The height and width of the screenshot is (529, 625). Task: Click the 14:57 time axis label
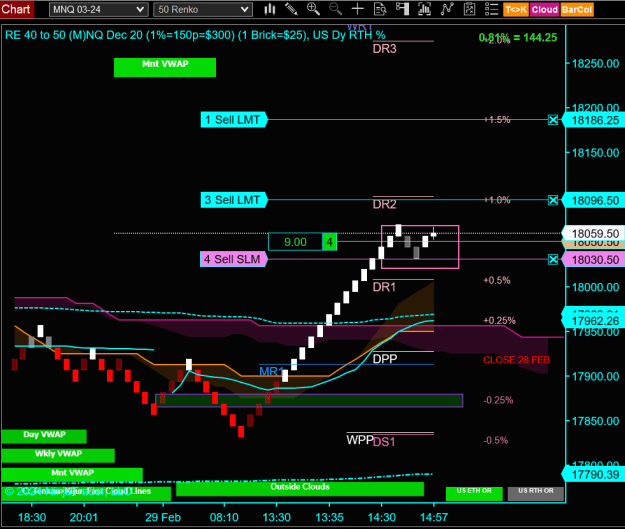coord(434,517)
